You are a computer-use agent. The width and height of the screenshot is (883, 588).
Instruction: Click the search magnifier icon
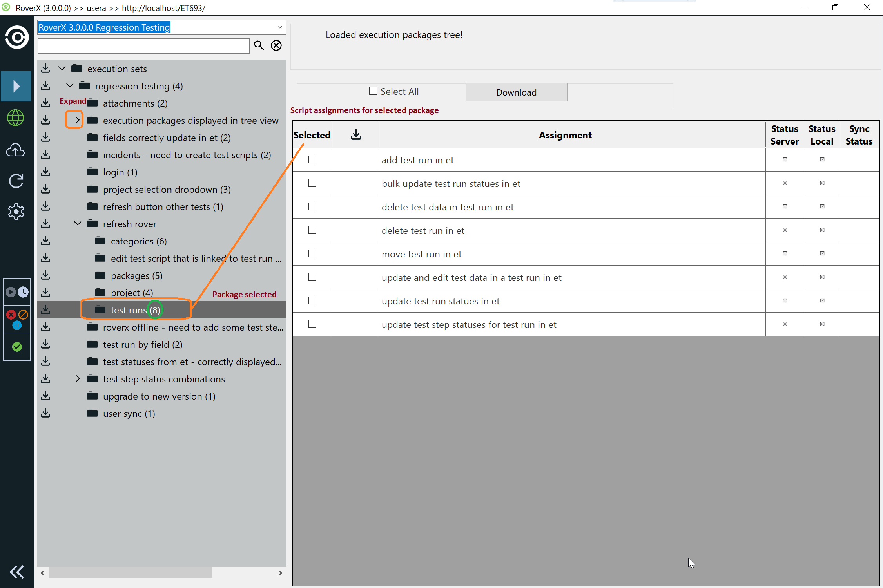(259, 45)
